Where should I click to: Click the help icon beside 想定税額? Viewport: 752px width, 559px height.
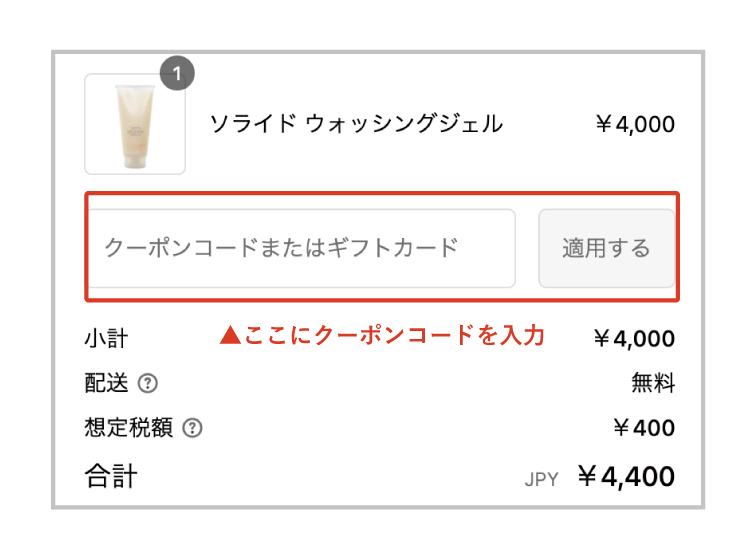(x=193, y=428)
